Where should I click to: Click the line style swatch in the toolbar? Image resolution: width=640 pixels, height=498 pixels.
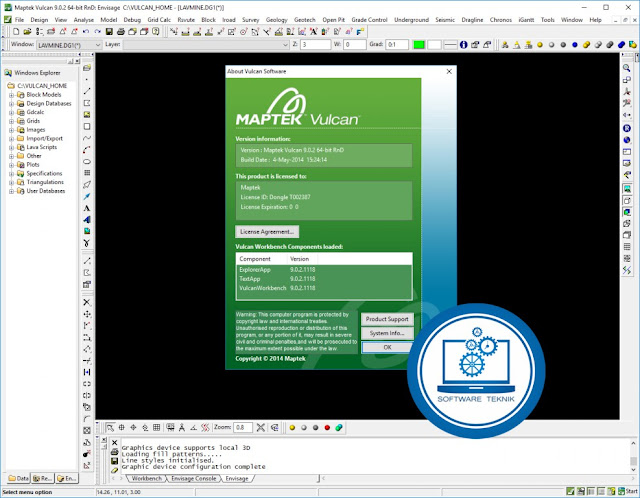(x=450, y=45)
